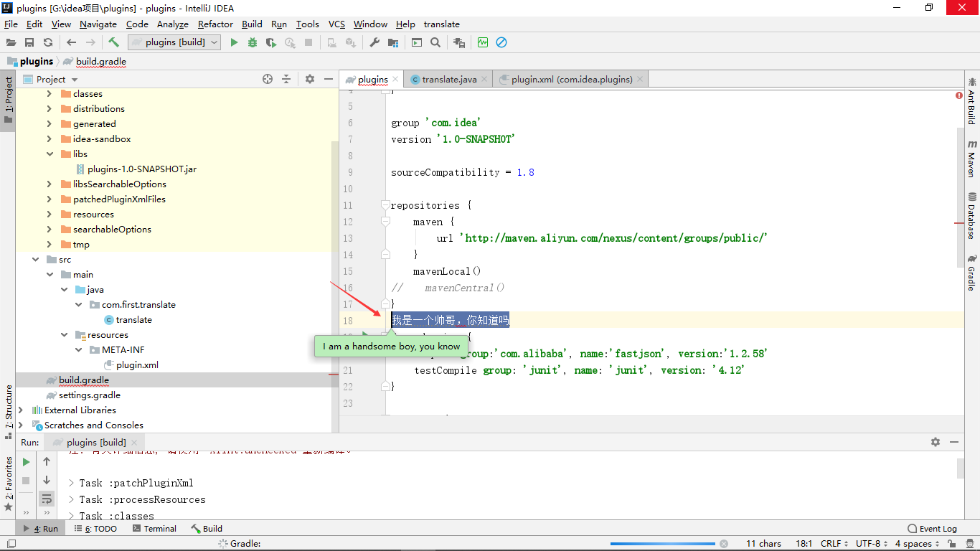
Task: Start the Debug session with the bug icon
Action: (253, 42)
